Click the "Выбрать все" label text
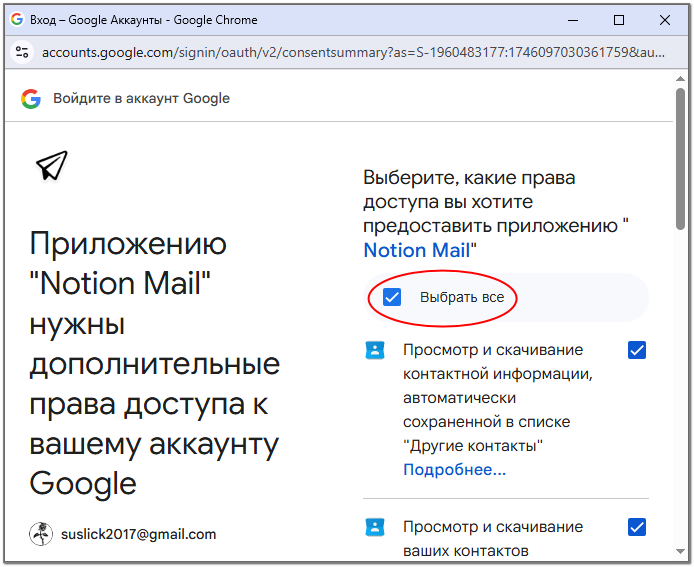Image resolution: width=694 pixels, height=567 pixels. click(462, 297)
